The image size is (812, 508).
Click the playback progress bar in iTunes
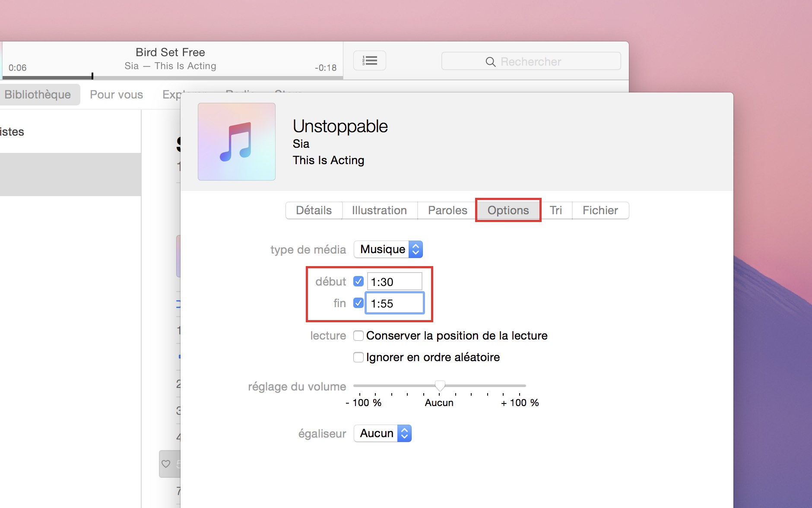coord(173,77)
